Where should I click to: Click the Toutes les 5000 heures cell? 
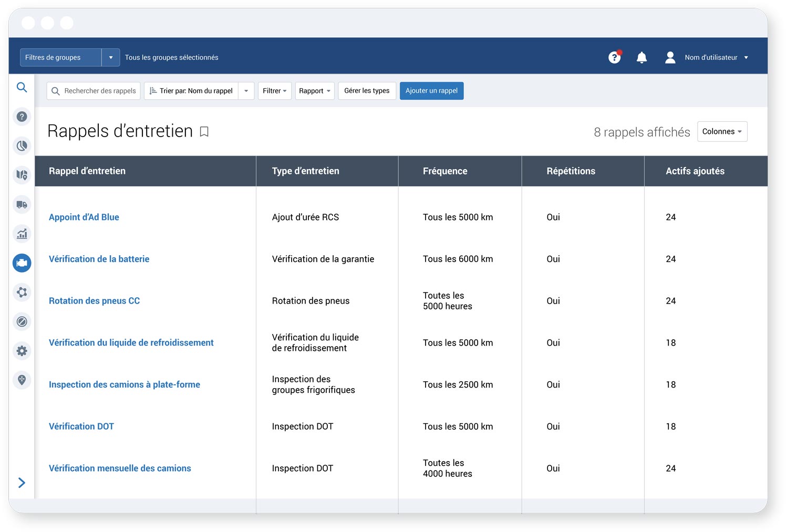448,301
